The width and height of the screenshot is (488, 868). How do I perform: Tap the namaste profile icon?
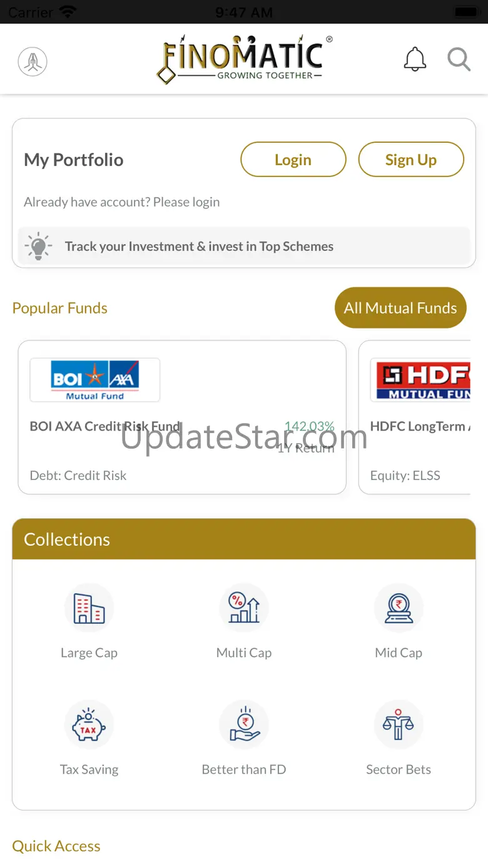33,61
